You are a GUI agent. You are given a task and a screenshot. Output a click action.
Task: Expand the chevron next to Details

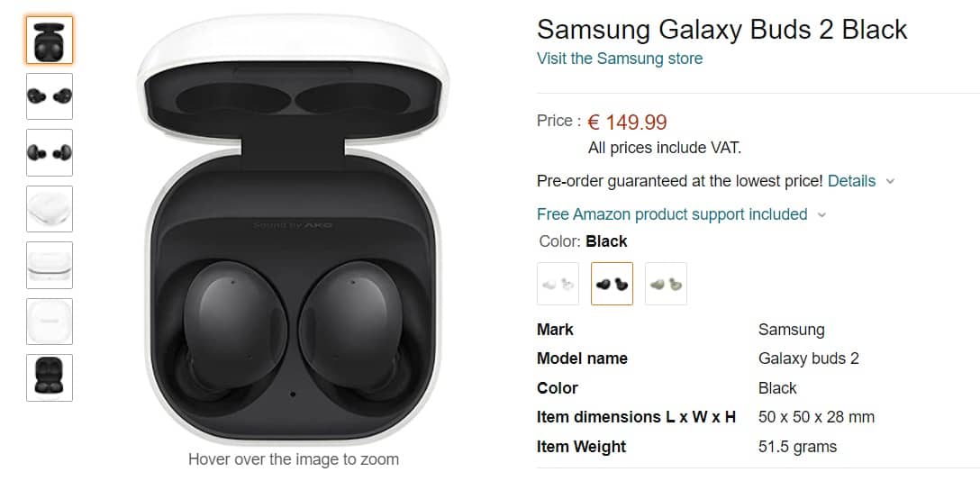891,182
